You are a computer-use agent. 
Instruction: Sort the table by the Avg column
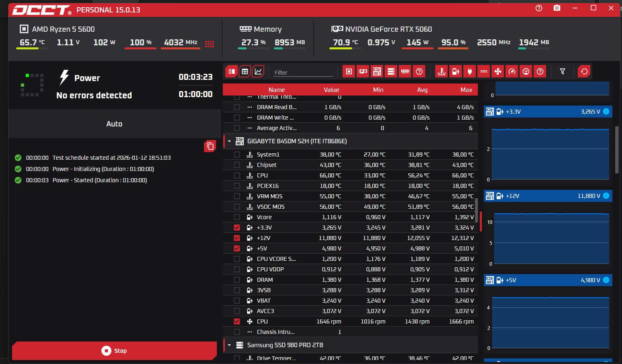[x=422, y=90]
